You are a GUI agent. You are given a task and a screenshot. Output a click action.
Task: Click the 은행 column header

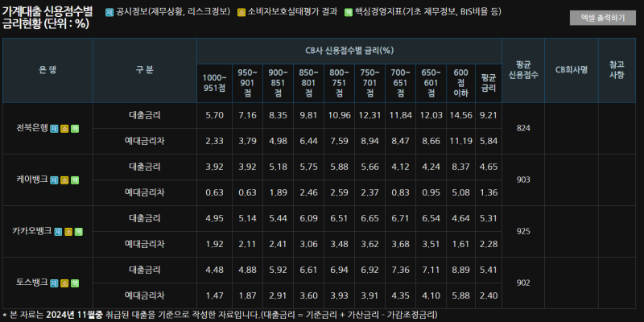(x=47, y=70)
